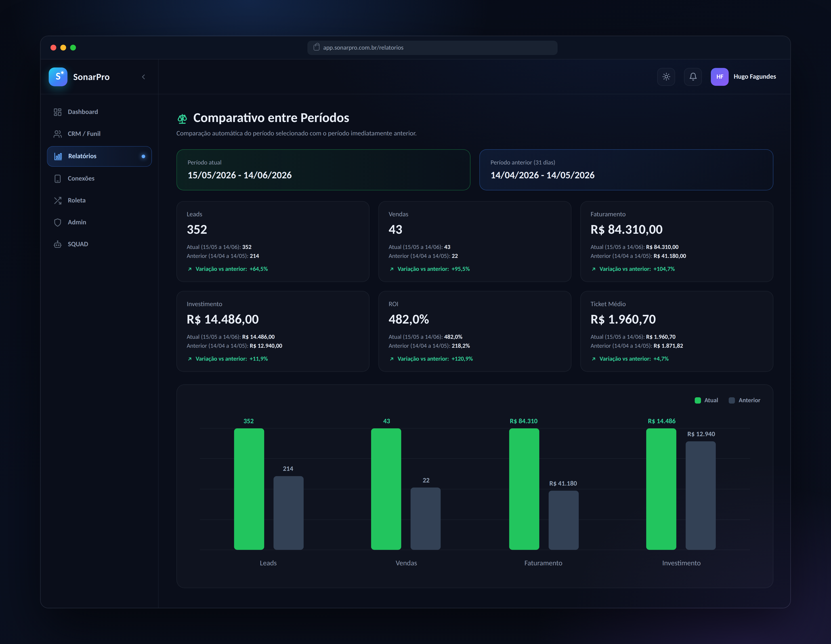Click the Vendas metric value 43

point(395,229)
